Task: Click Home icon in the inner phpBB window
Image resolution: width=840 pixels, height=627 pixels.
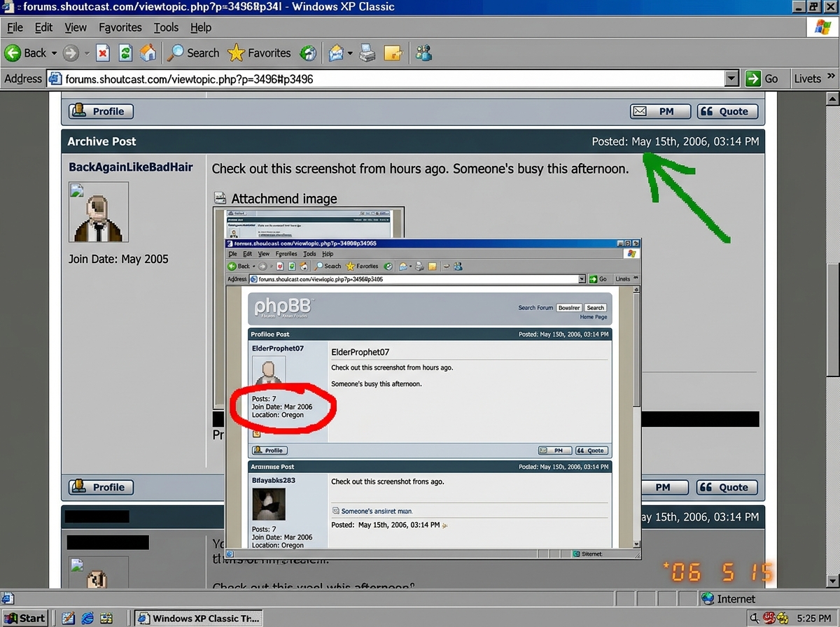Action: click(x=304, y=266)
